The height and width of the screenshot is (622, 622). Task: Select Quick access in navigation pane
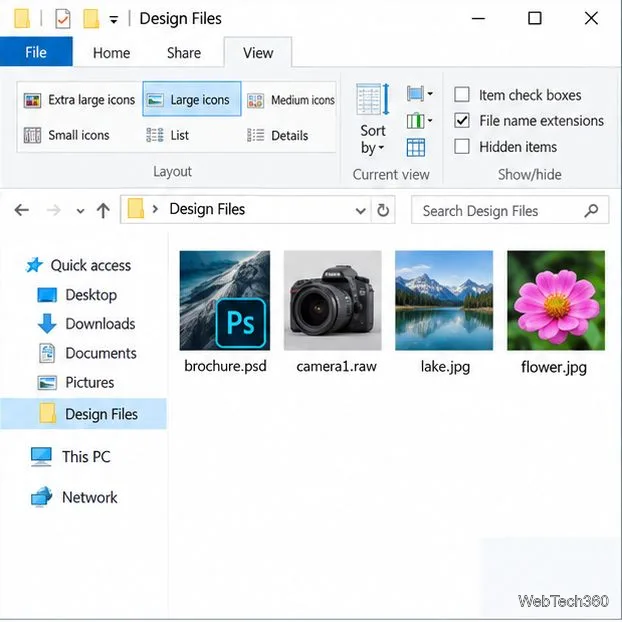click(x=78, y=265)
